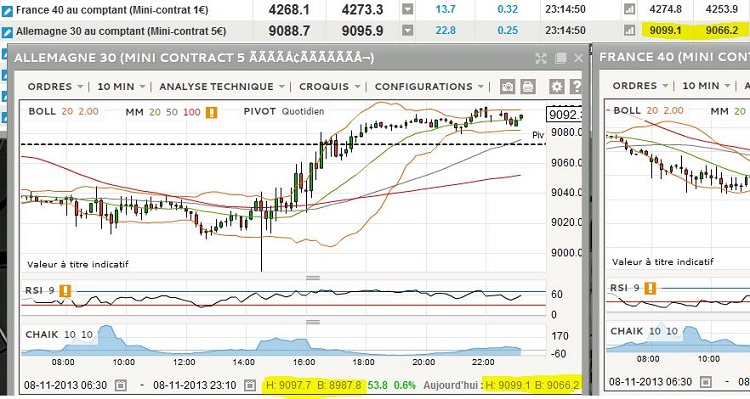Click the France 40 buy price 4273.3
Viewport: 750px width, 399px height.
point(362,9)
